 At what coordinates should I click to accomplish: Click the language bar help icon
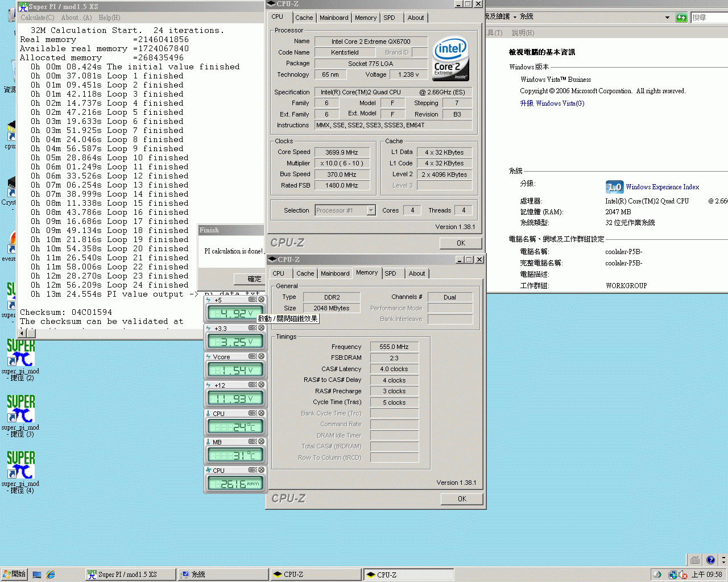coord(710,560)
